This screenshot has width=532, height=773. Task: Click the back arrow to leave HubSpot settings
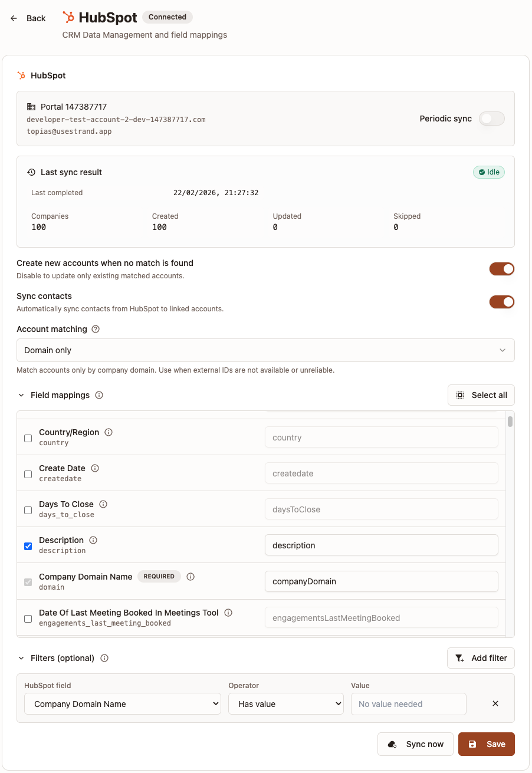point(14,18)
